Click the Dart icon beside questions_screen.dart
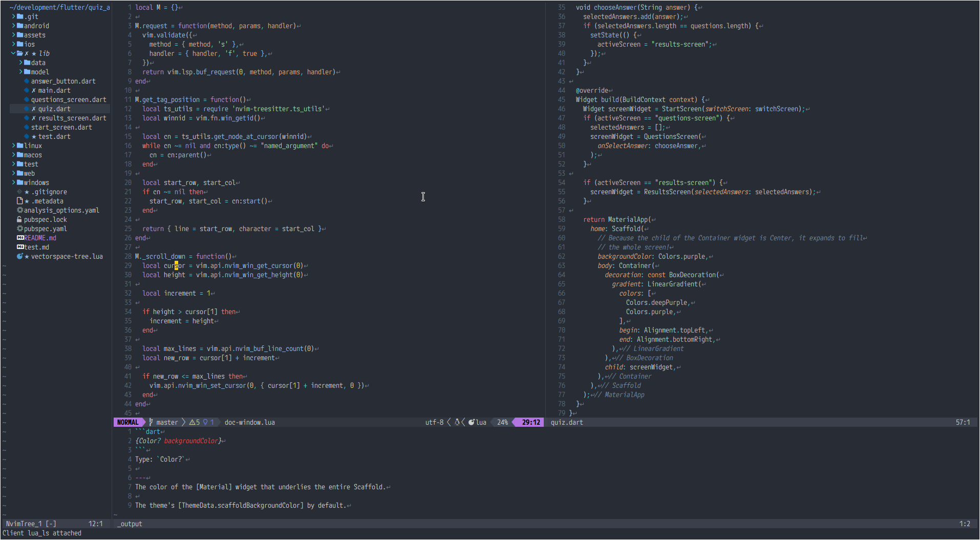This screenshot has height=540, width=980. tap(27, 99)
